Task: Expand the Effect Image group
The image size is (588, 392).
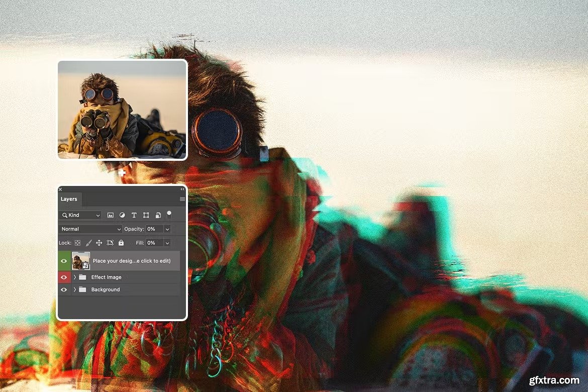Action: point(75,277)
